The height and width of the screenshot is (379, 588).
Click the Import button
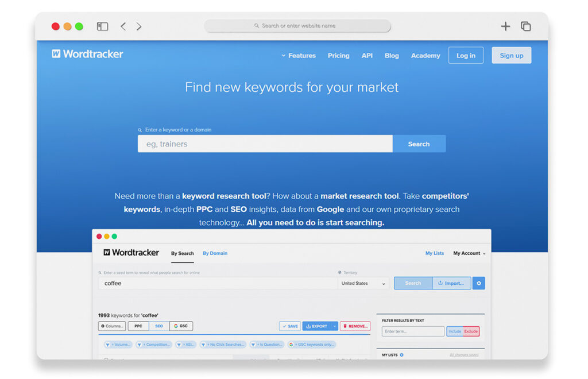451,284
